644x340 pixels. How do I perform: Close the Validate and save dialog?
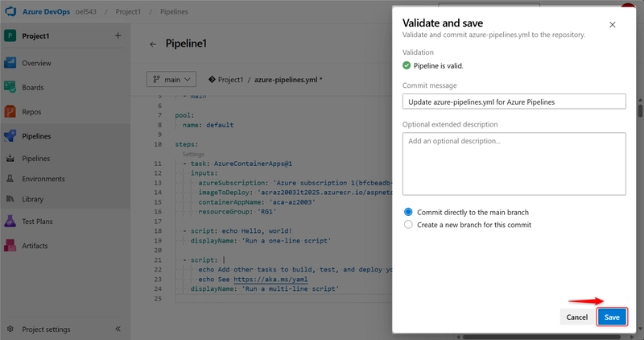[613, 25]
